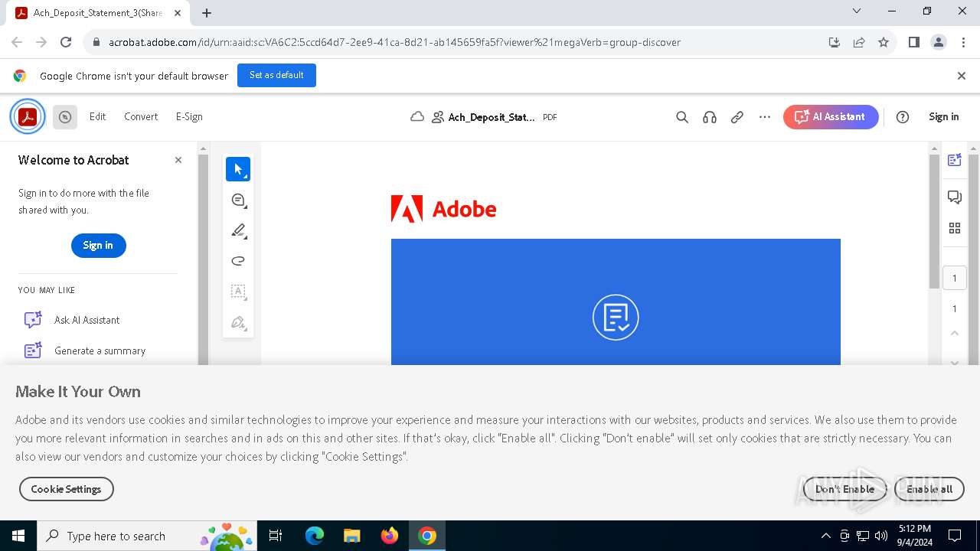Open the search magnifier in the Acrobat toolbar
Screen dimensions: 980x551
pos(682,117)
